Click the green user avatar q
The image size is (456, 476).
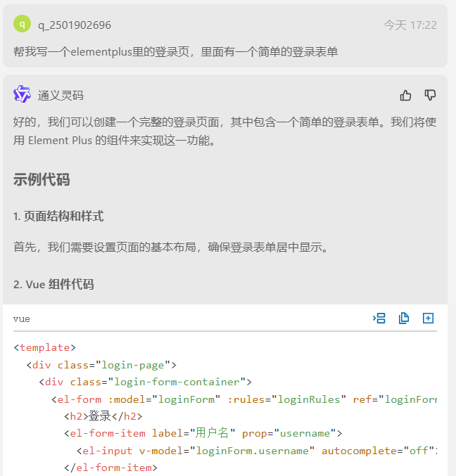(x=23, y=24)
